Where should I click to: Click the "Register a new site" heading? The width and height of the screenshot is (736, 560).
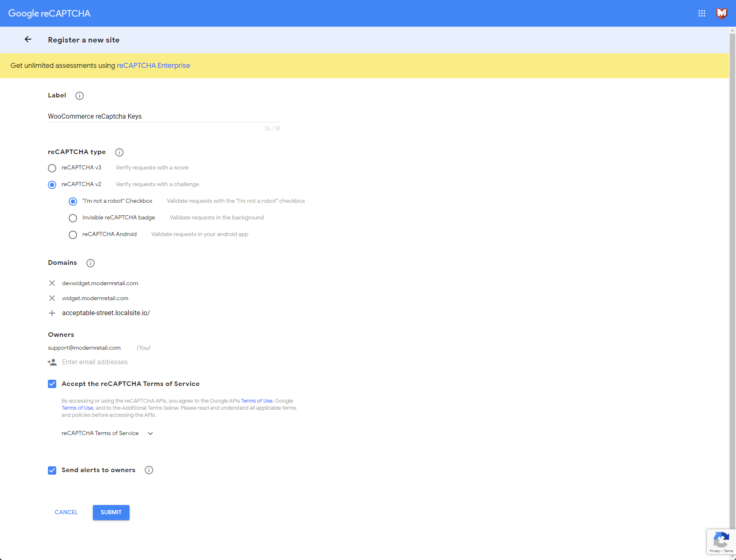[84, 40]
